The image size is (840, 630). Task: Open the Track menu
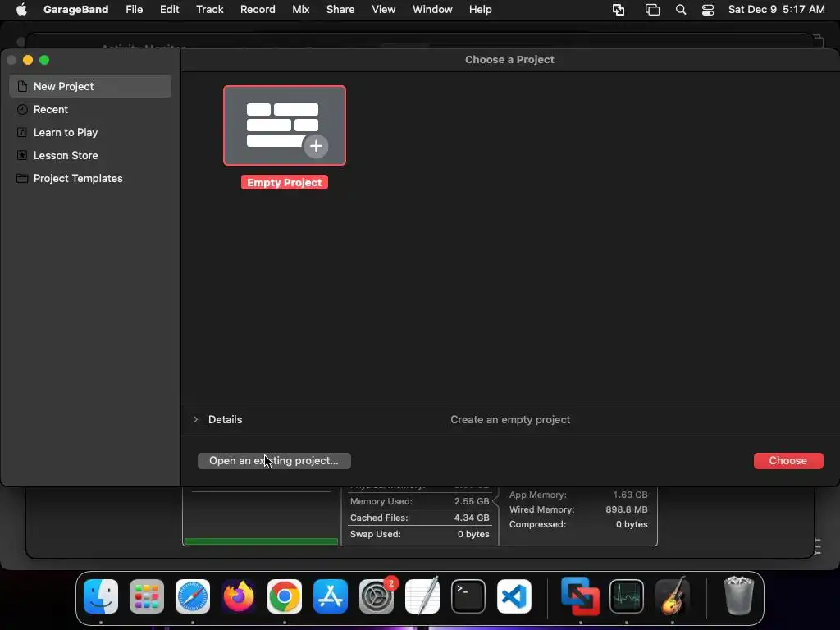209,10
